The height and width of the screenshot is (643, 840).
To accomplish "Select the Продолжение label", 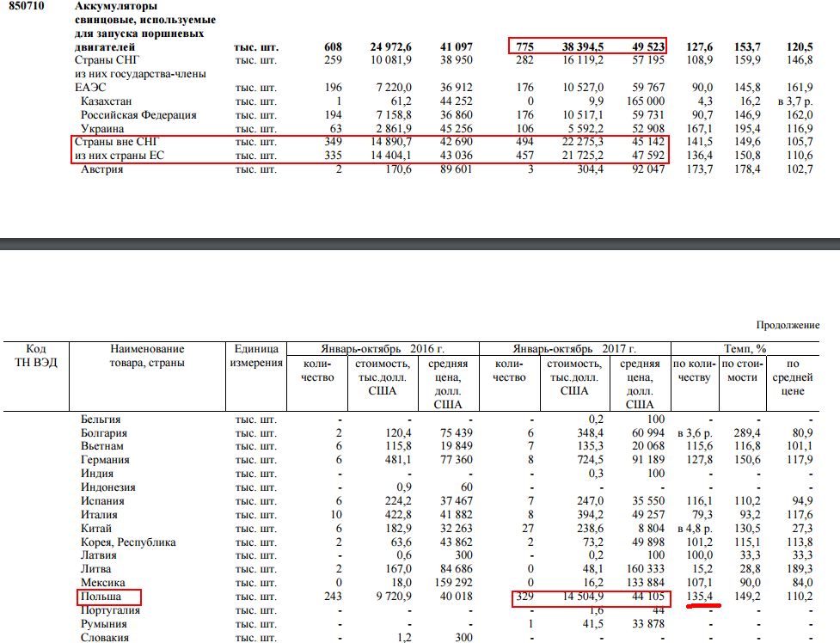I will (x=788, y=325).
